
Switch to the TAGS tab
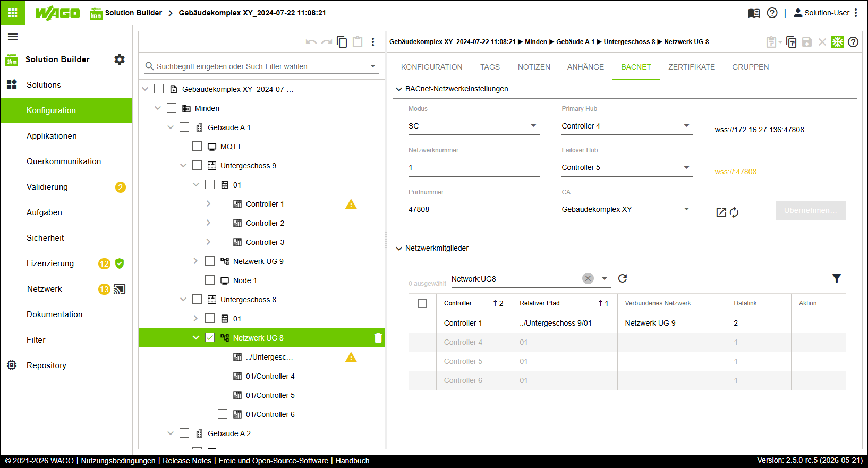coord(490,67)
